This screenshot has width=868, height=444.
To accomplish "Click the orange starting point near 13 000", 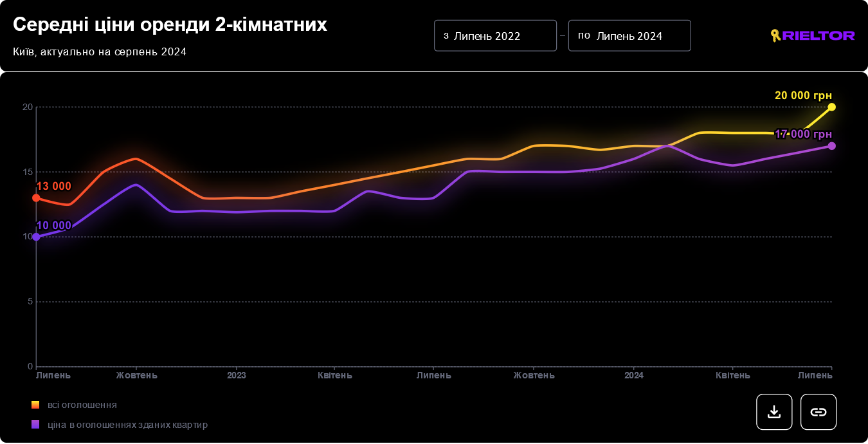I will coord(37,198).
